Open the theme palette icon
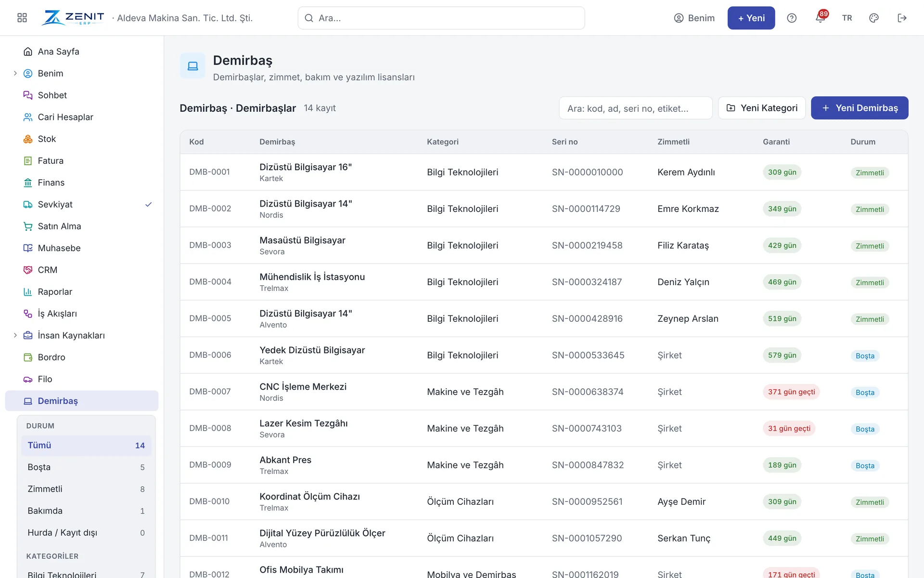 point(874,18)
